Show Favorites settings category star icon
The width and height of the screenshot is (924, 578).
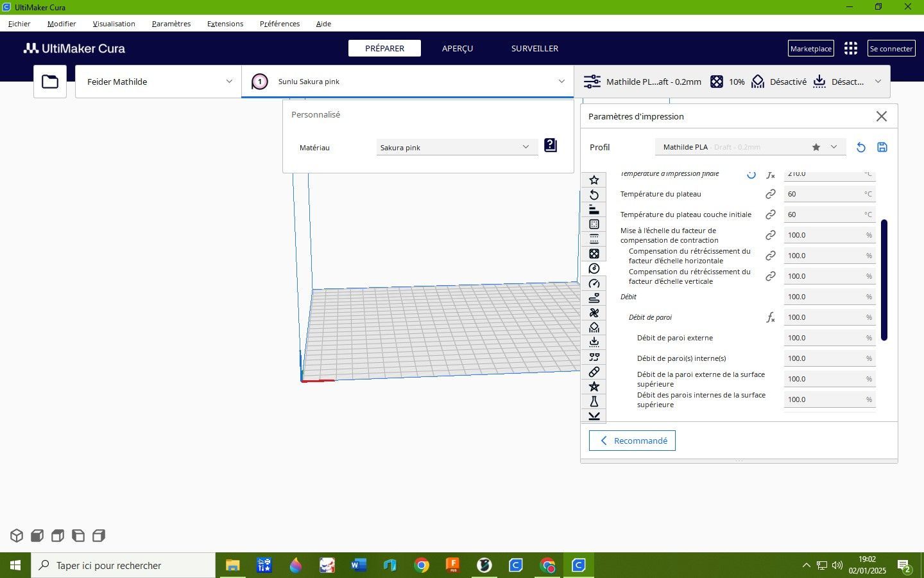(x=594, y=180)
